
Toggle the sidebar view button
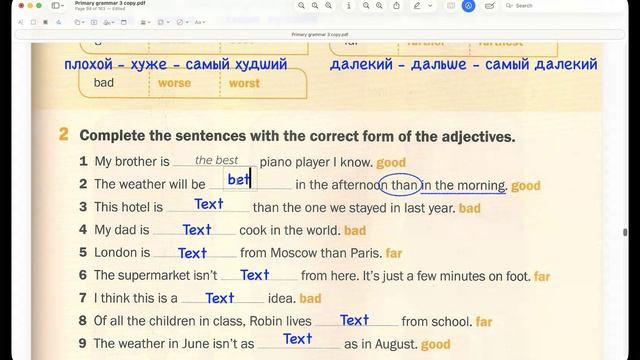[x=55, y=6]
